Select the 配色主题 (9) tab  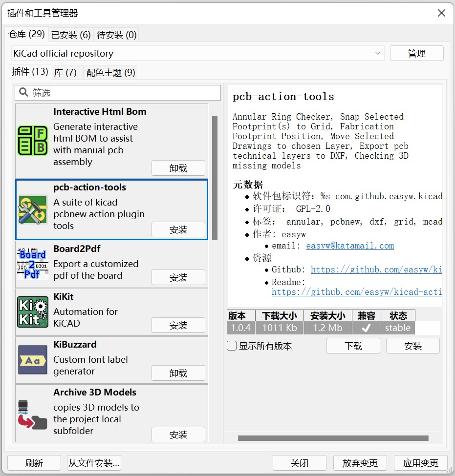(x=110, y=73)
